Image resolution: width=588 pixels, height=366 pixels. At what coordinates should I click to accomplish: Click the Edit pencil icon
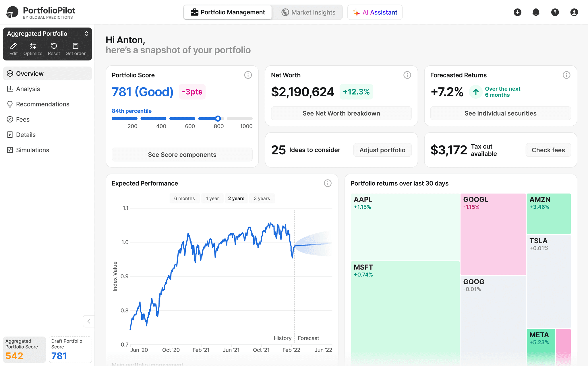point(13,46)
